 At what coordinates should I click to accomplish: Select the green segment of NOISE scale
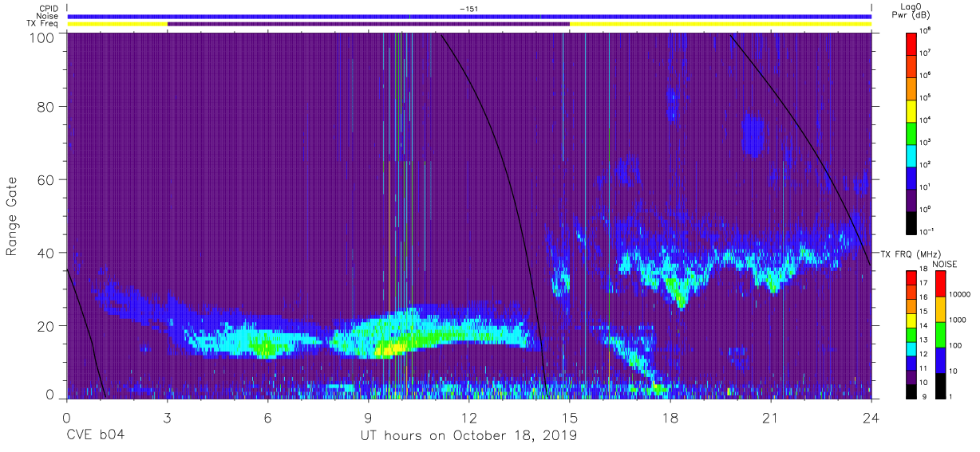point(940,334)
